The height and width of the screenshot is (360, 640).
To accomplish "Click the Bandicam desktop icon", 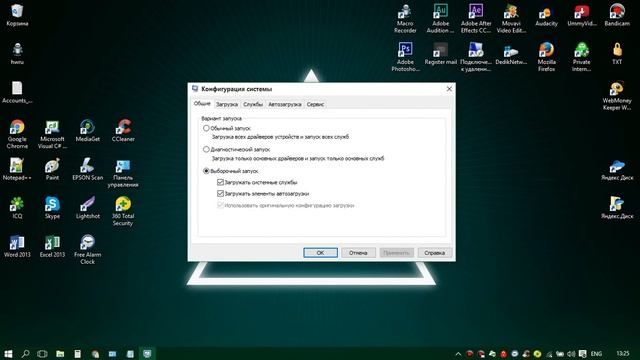I will point(617,15).
